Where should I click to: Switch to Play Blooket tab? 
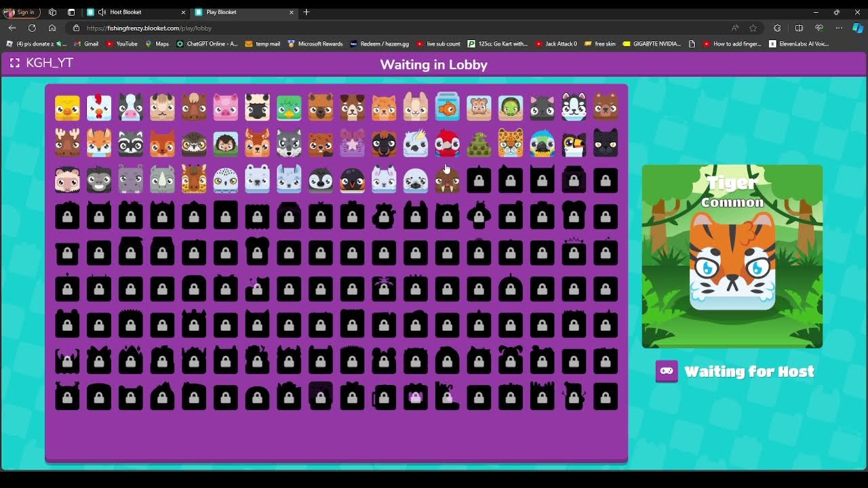[244, 12]
